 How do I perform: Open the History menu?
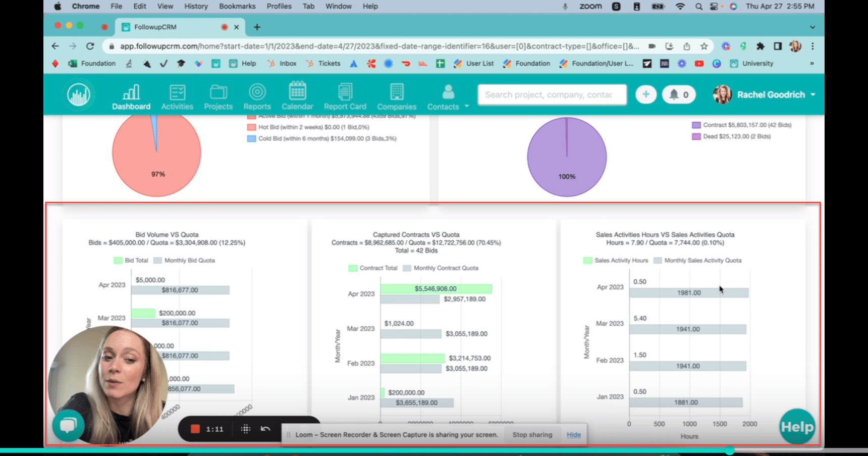[195, 6]
